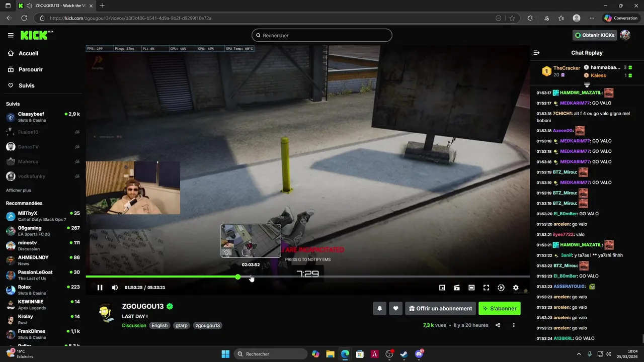Open File Explorer from taskbar
644x362 pixels.
(x=330, y=354)
